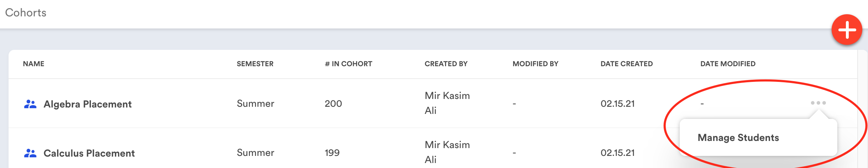Click the red add cohort plus button
The image size is (868, 168).
coord(847,30)
